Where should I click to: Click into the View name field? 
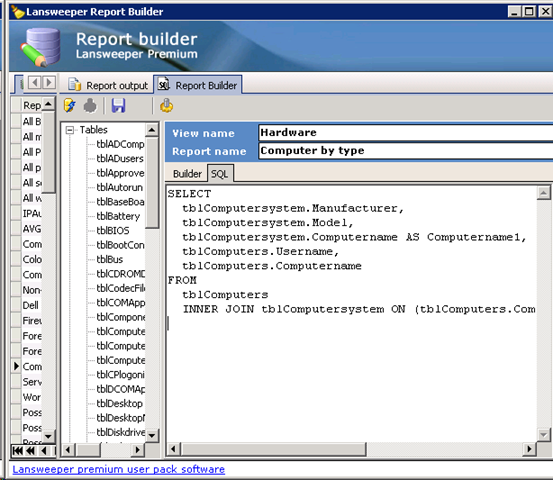coord(406,133)
